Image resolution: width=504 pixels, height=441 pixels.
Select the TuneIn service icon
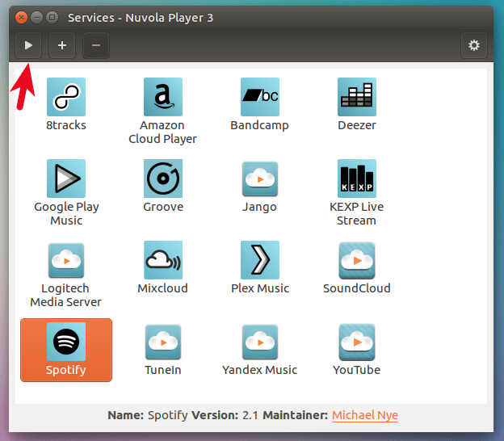point(162,342)
